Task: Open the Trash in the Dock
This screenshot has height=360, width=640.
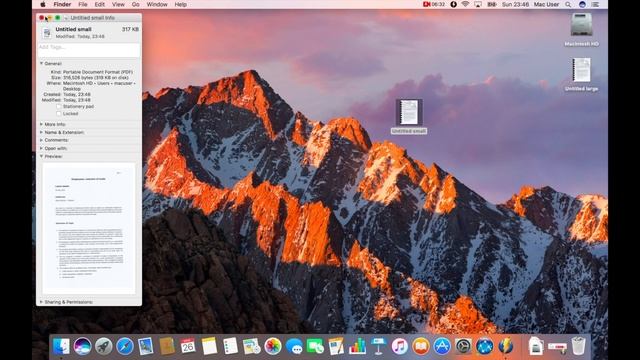Action: [578, 346]
